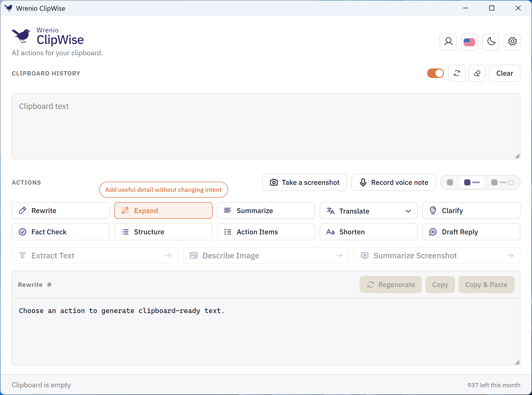The image size is (532, 395).
Task: Click the 'Add useful detail without changing intent' tooltip
Action: click(x=163, y=190)
